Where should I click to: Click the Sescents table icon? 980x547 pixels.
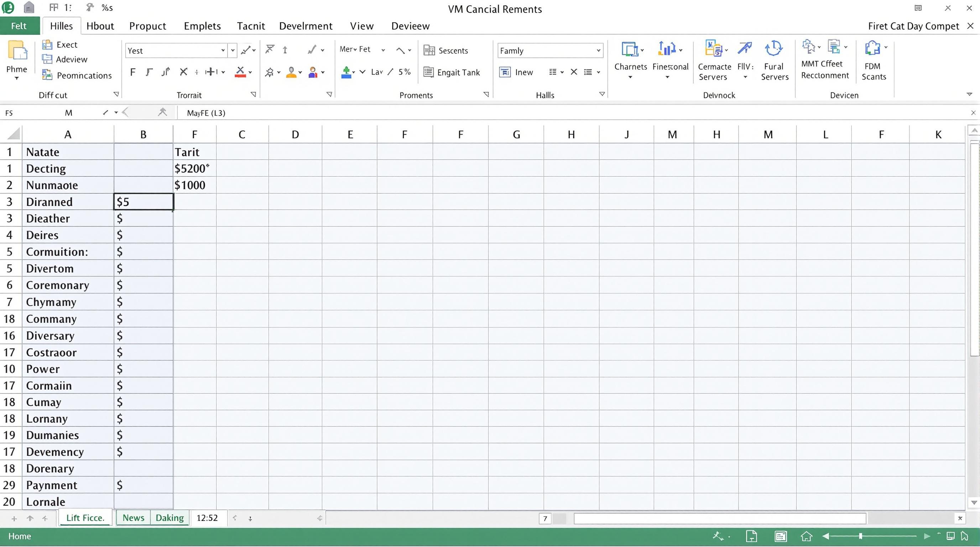pyautogui.click(x=429, y=51)
